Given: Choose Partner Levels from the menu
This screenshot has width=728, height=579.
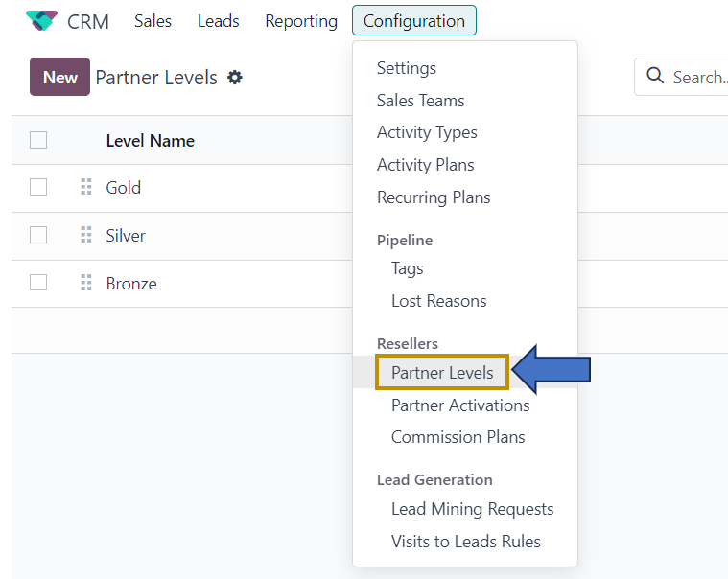Looking at the screenshot, I should [442, 373].
